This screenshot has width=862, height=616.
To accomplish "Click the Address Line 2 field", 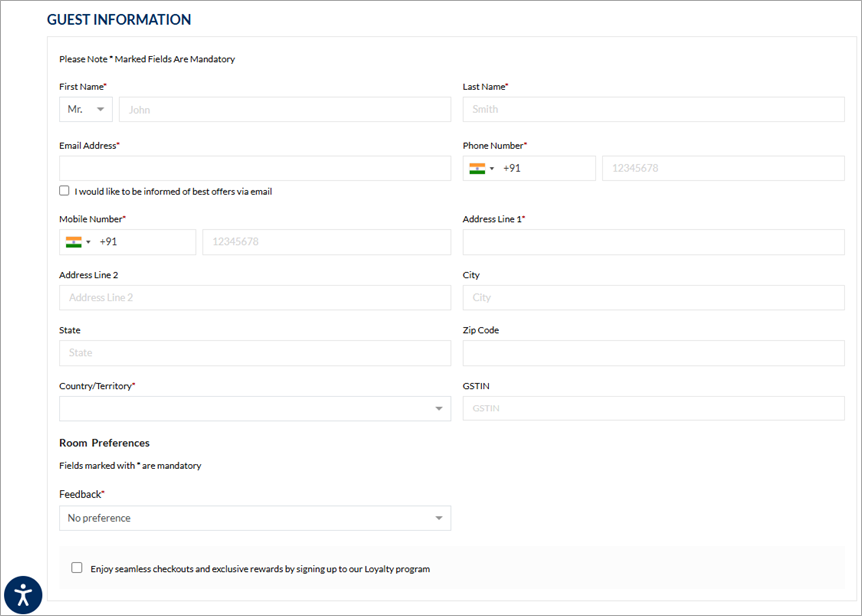I will [x=255, y=297].
